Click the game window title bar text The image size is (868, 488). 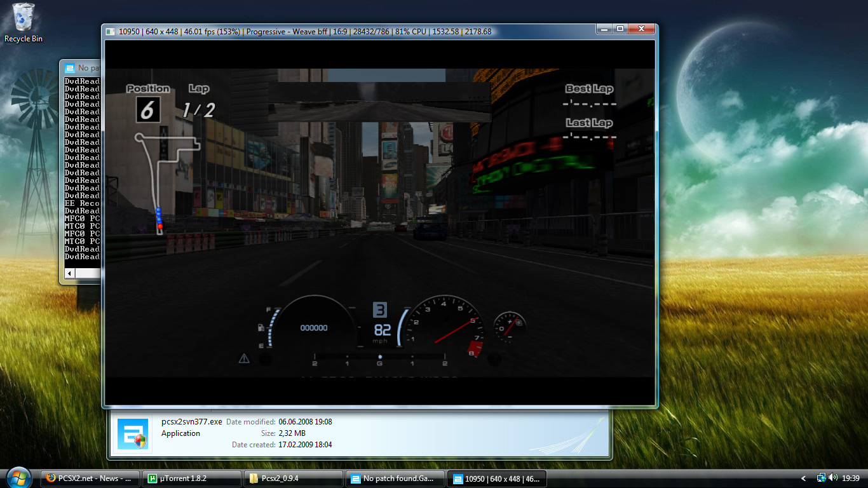(304, 32)
